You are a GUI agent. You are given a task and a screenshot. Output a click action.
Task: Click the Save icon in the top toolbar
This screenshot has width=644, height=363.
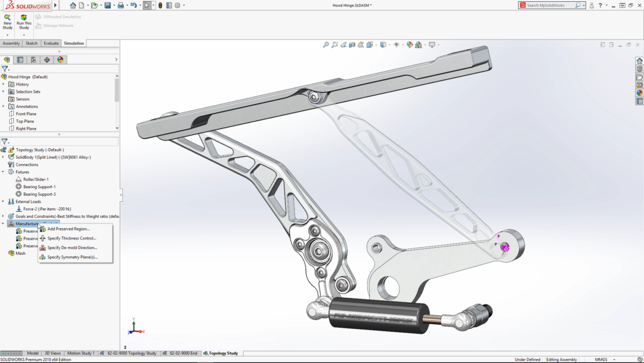107,5
